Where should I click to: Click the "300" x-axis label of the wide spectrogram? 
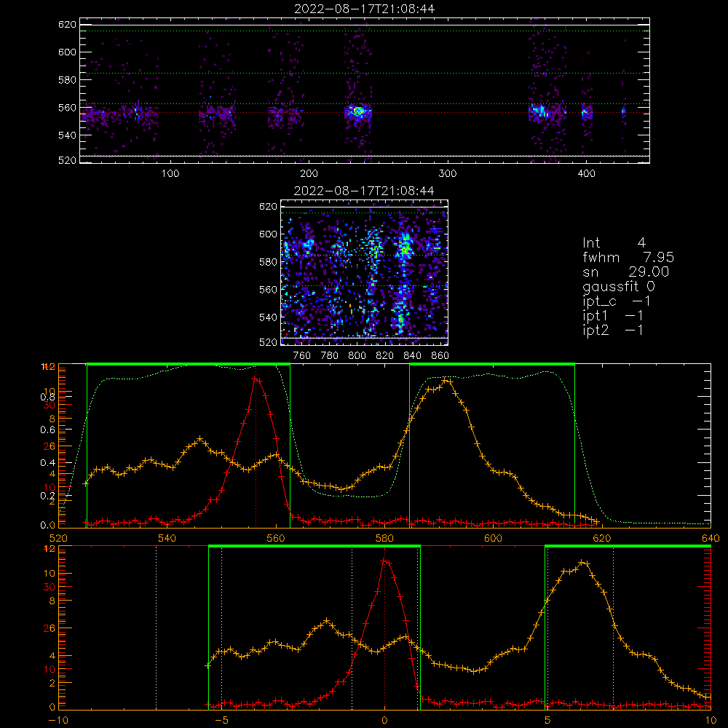click(x=448, y=174)
